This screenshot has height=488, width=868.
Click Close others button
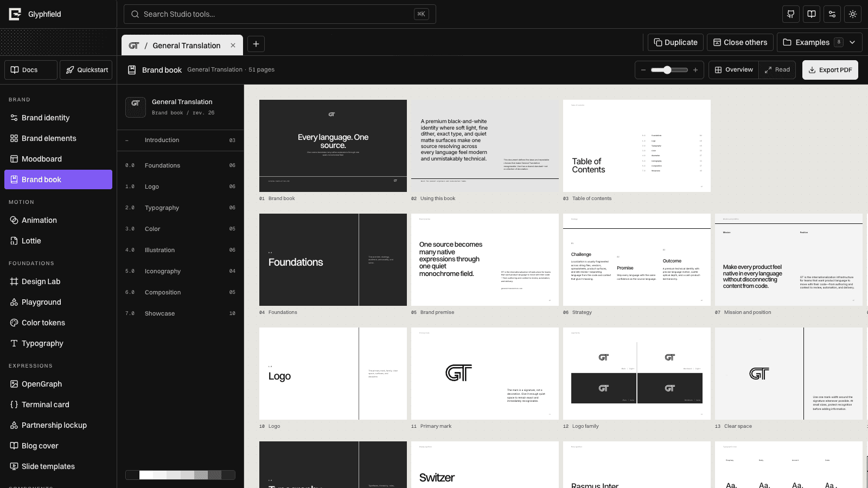click(x=740, y=42)
